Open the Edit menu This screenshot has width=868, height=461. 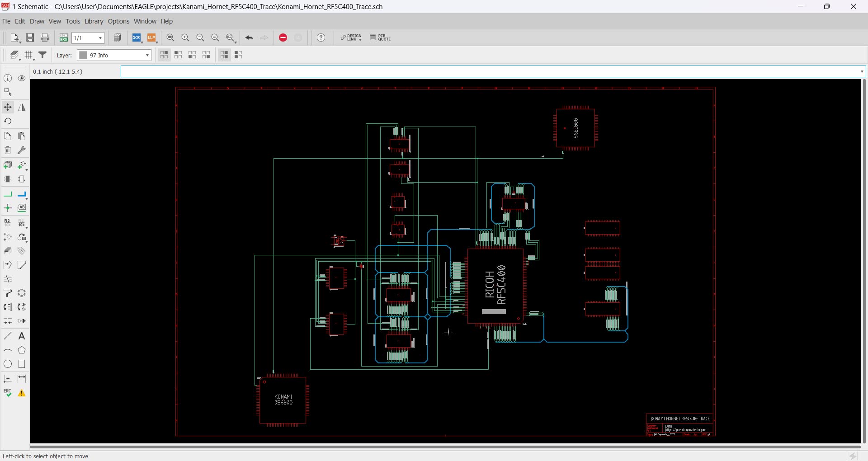(x=20, y=21)
